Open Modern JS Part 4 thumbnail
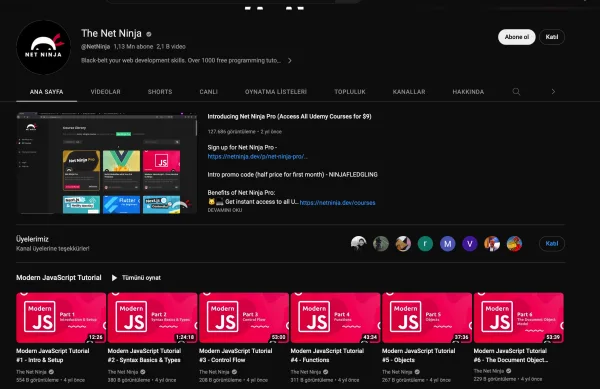 (336, 318)
